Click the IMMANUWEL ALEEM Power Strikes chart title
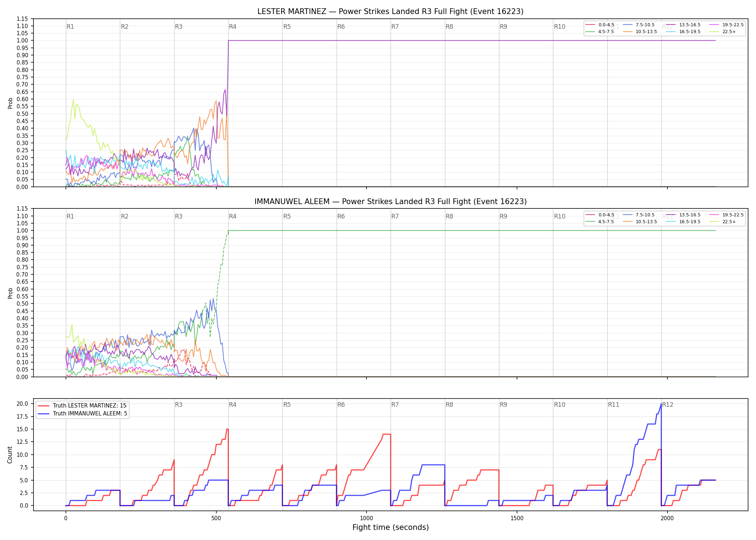Image resolution: width=756 pixels, height=540 pixels. [390, 202]
